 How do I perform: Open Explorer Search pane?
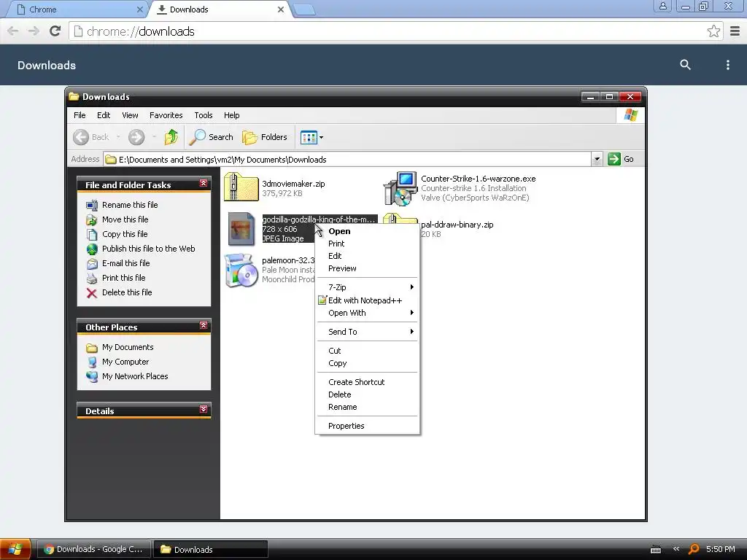(x=211, y=137)
